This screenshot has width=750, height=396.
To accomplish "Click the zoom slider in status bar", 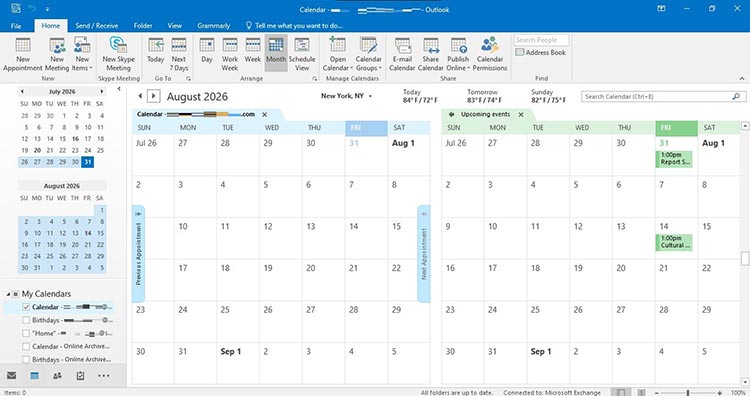I will [688, 393].
